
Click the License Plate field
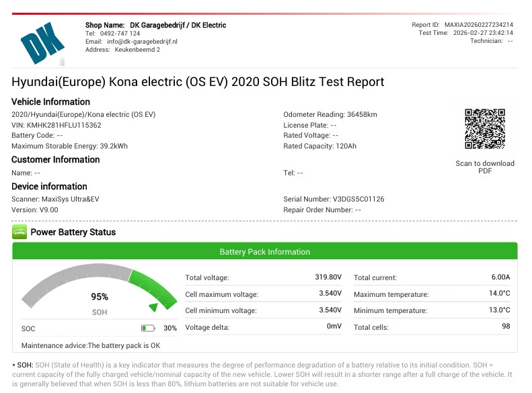point(310,125)
